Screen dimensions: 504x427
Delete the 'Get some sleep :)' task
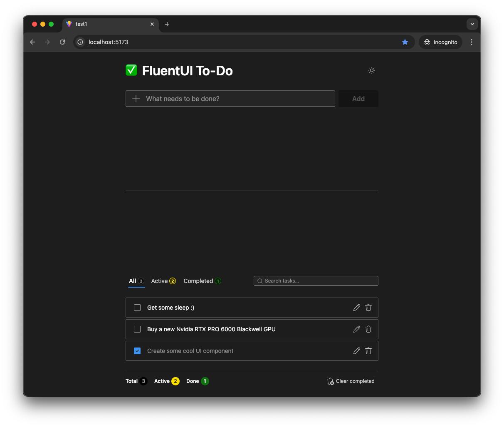(x=368, y=308)
